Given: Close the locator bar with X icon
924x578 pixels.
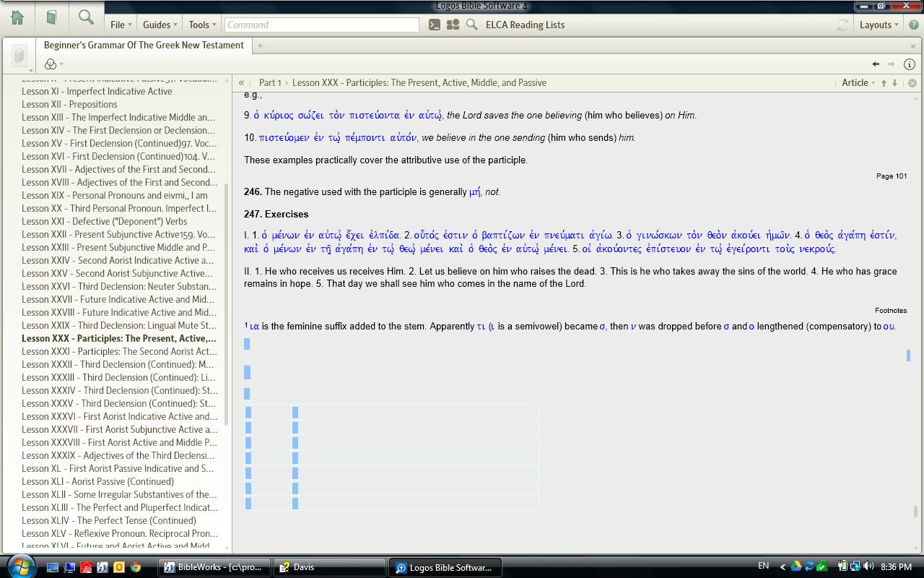Looking at the screenshot, I should pos(912,83).
